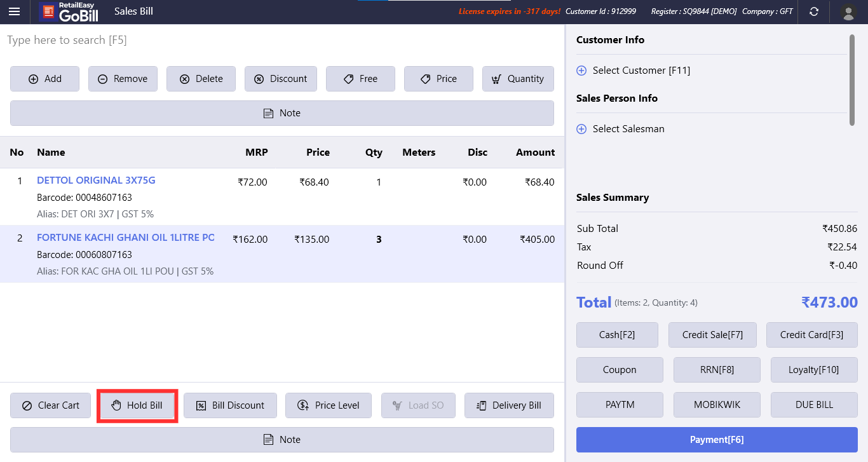Change item Price via Price button
The width and height of the screenshot is (868, 462).
click(438, 79)
